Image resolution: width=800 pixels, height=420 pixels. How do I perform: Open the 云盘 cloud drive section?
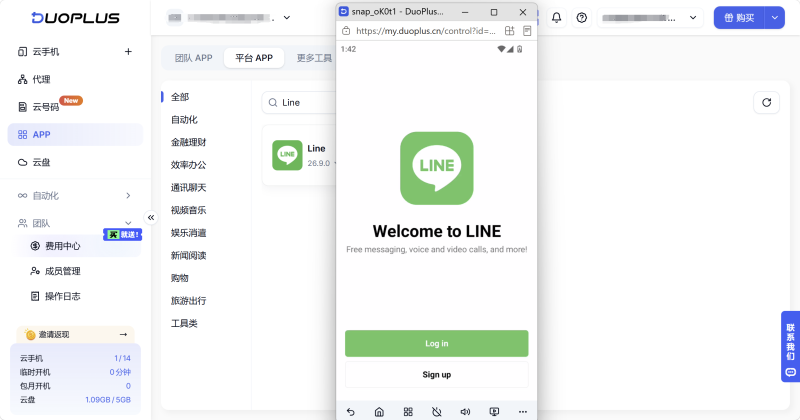(x=41, y=162)
